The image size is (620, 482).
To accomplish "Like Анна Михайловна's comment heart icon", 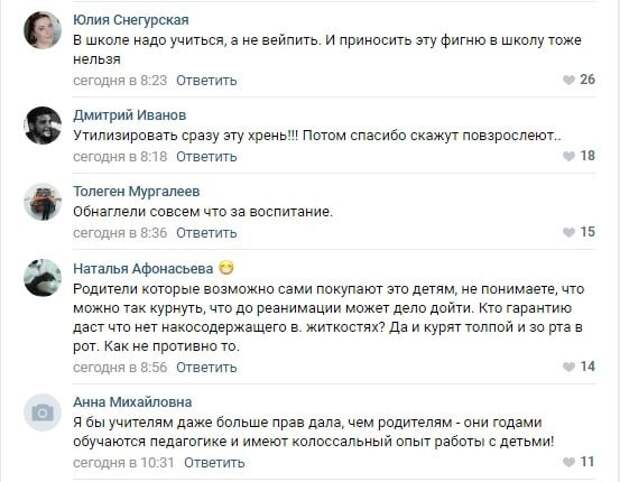I will [x=569, y=462].
